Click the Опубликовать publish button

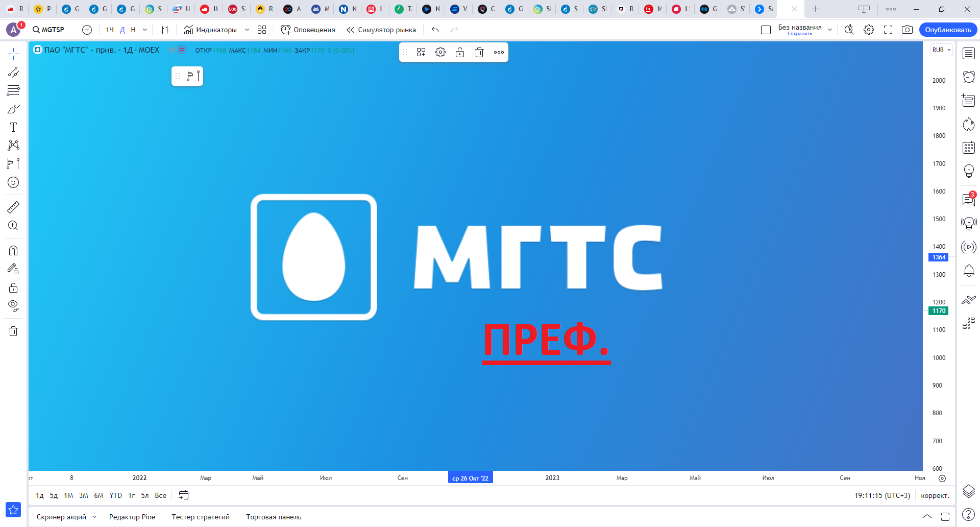(x=948, y=30)
